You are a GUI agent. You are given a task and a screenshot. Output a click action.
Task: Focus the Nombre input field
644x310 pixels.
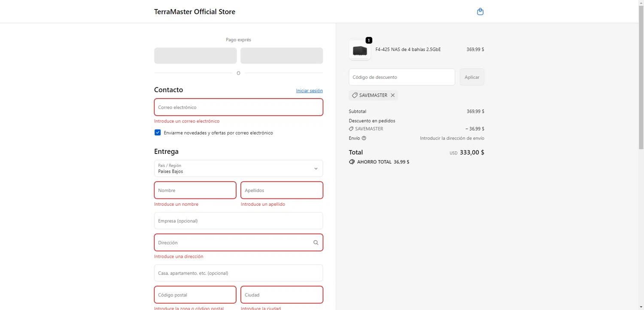click(x=195, y=190)
